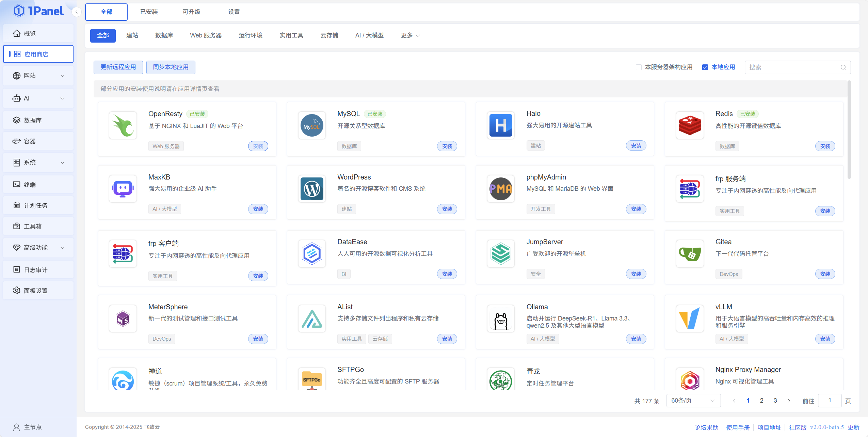The height and width of the screenshot is (437, 868).
Task: Go to 概览 overview page
Action: tap(38, 33)
